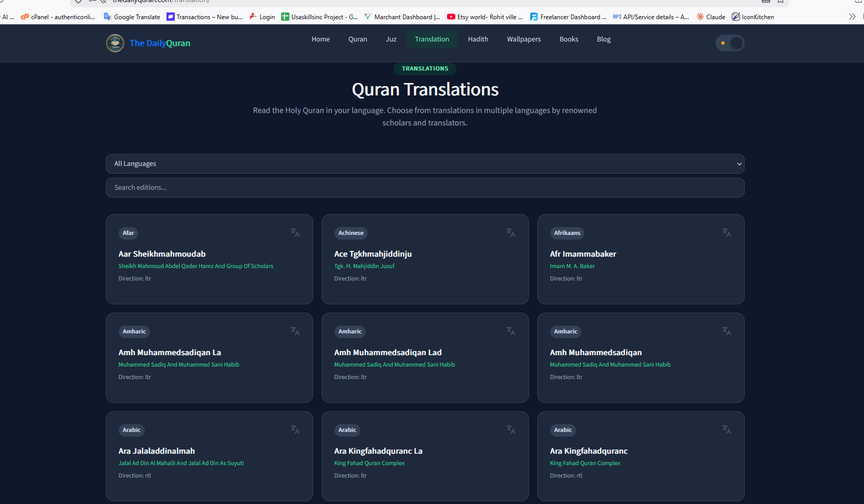Show more bookmarks with the chevron
Viewport: 864px width, 504px height.
click(x=852, y=17)
